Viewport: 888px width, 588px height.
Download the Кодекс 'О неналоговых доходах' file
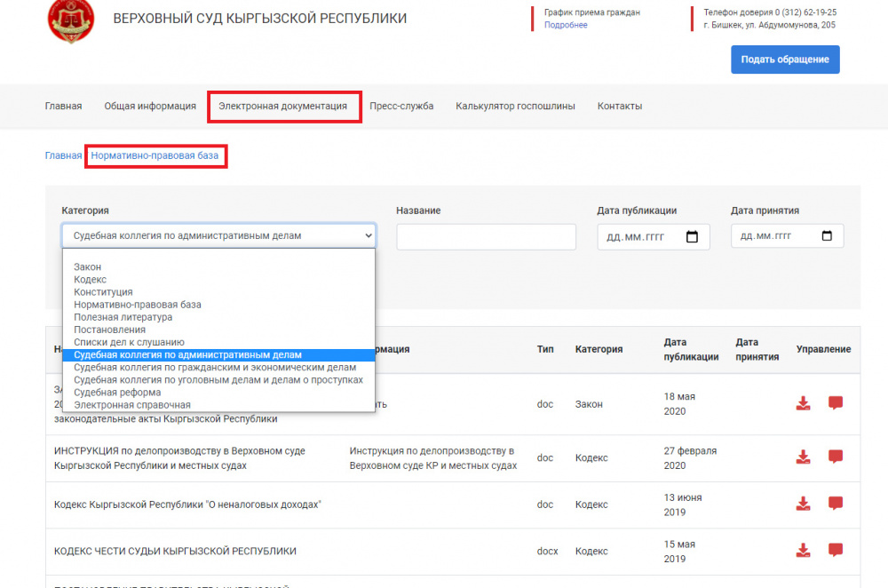(803, 504)
